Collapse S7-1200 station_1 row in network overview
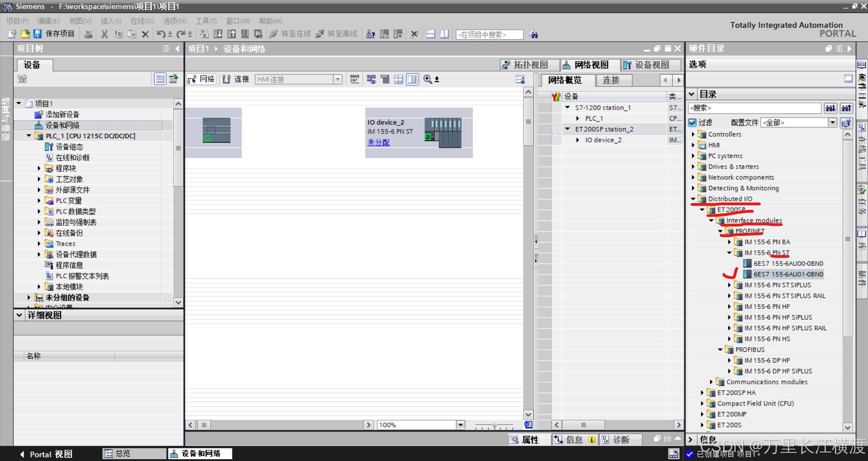This screenshot has height=461, width=868. click(567, 107)
